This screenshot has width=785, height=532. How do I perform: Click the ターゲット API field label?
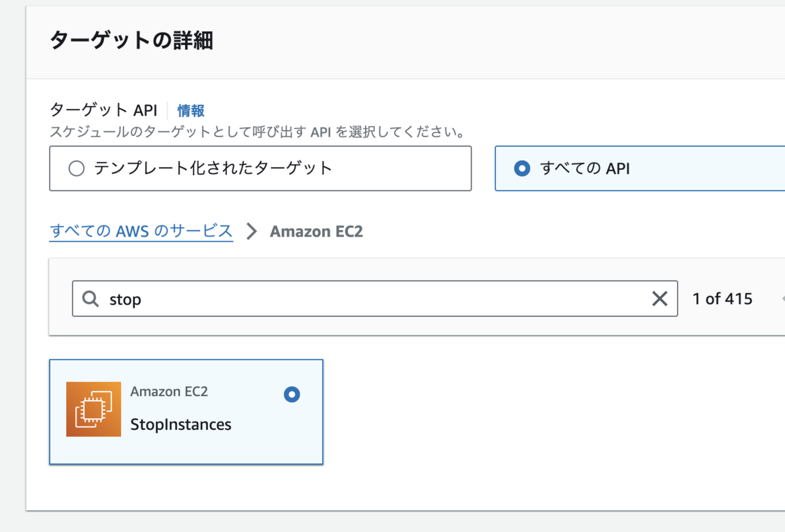[x=103, y=110]
